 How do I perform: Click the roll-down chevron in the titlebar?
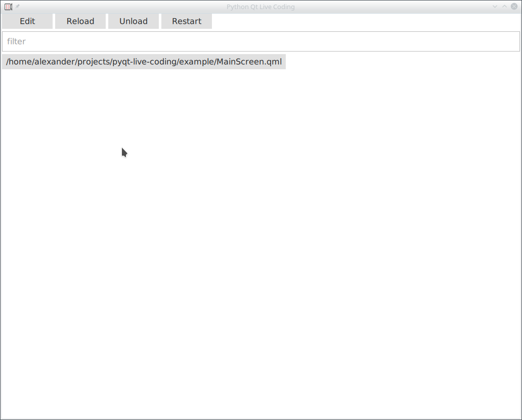(495, 7)
